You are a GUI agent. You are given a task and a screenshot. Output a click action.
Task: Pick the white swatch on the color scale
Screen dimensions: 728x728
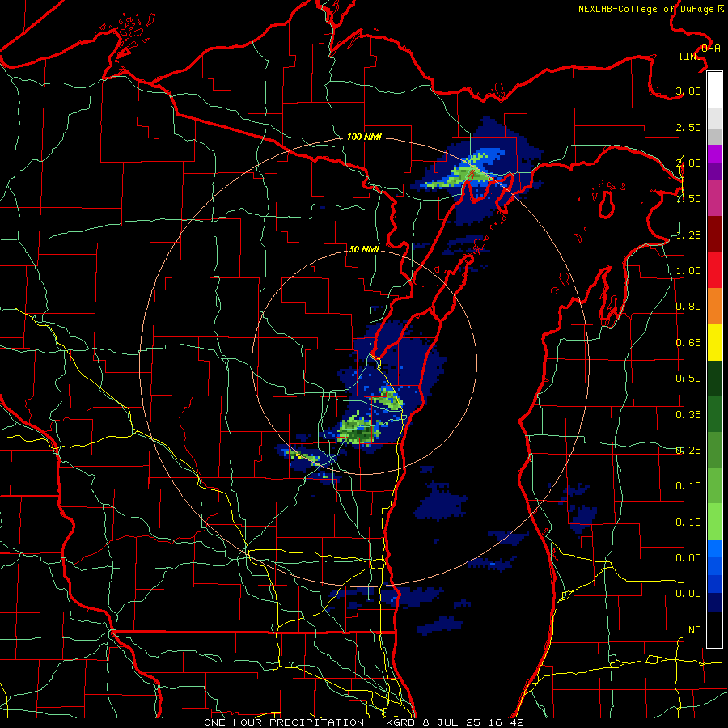click(714, 91)
